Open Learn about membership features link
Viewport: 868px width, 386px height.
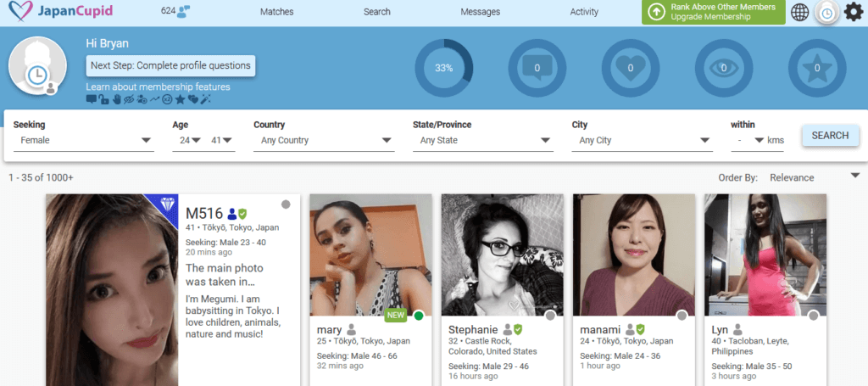(158, 87)
